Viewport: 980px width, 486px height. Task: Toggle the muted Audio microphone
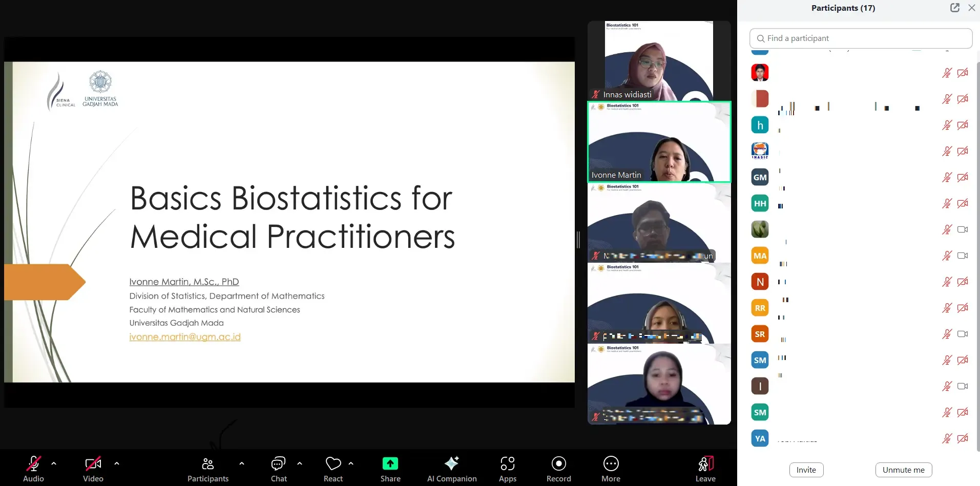[33, 464]
